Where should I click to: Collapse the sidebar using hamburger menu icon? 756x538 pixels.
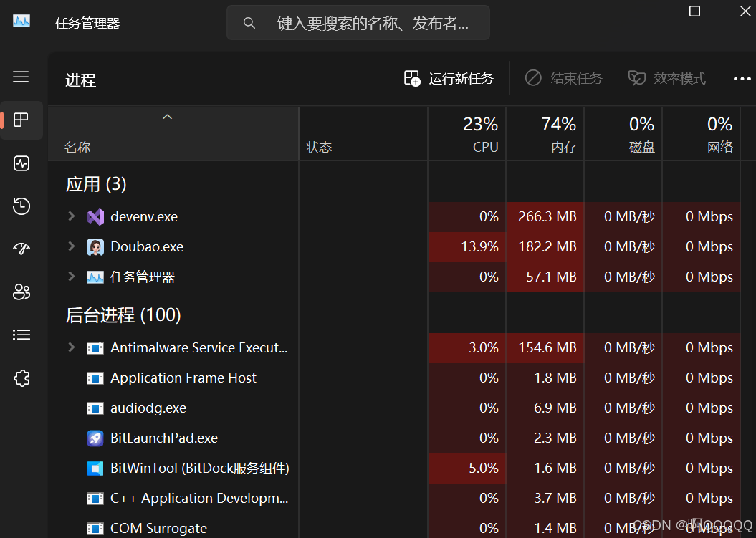21,77
